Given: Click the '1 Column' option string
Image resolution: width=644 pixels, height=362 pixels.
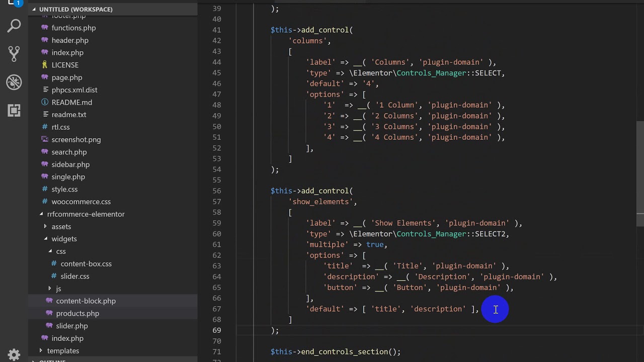Looking at the screenshot, I should (396, 105).
